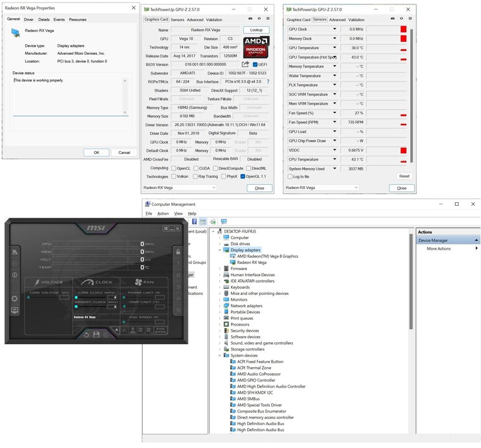The width and height of the screenshot is (481, 448).
Task: Switch to Driver tab in Properties
Action: coord(29,19)
